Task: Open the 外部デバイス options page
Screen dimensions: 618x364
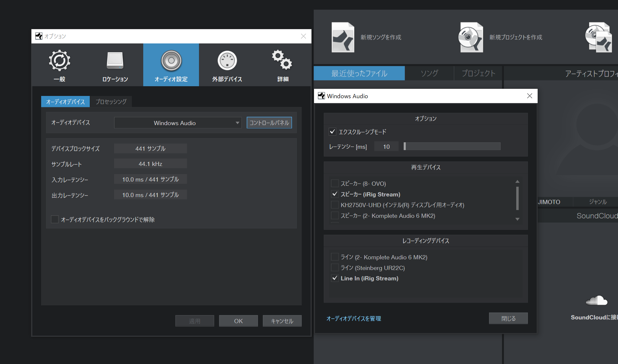Action: click(x=227, y=65)
